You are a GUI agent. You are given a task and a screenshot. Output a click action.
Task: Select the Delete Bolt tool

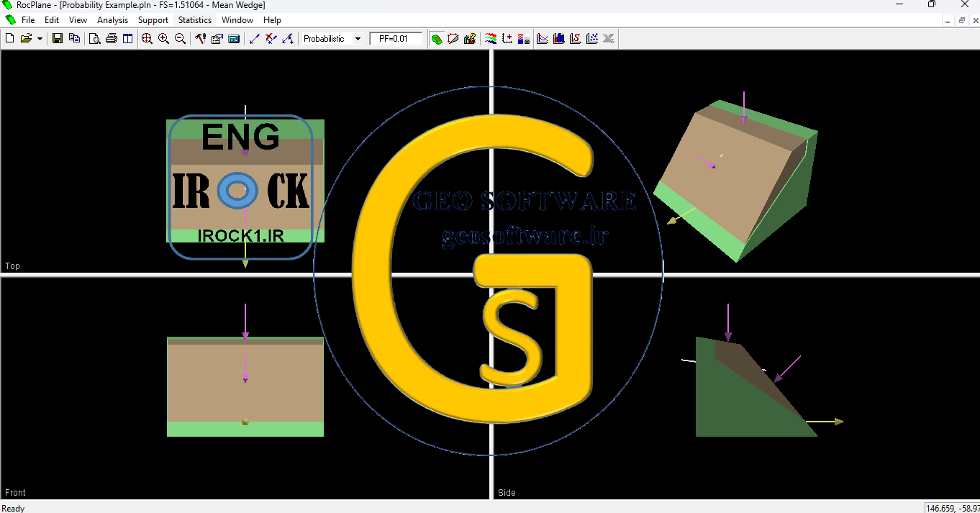[x=271, y=38]
